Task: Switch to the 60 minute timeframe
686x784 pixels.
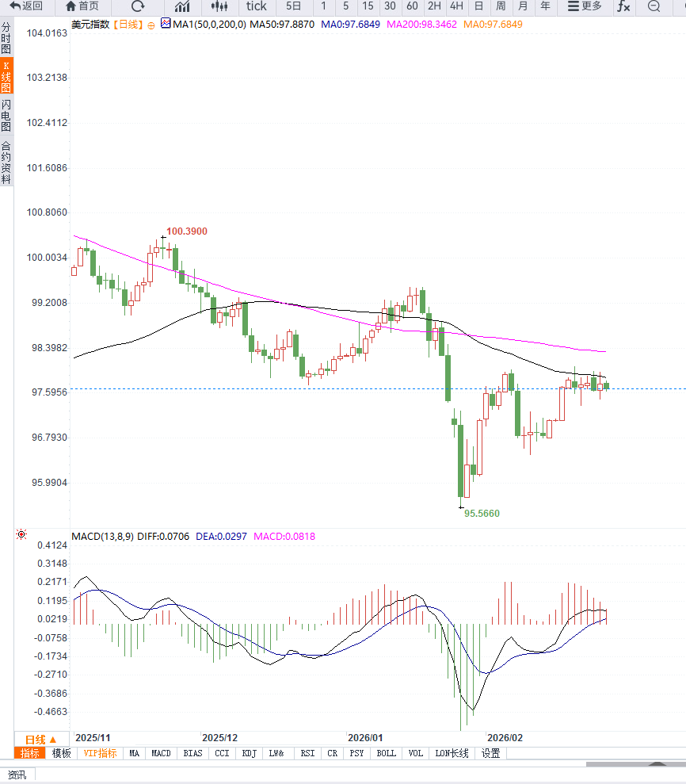Action: 412,6
